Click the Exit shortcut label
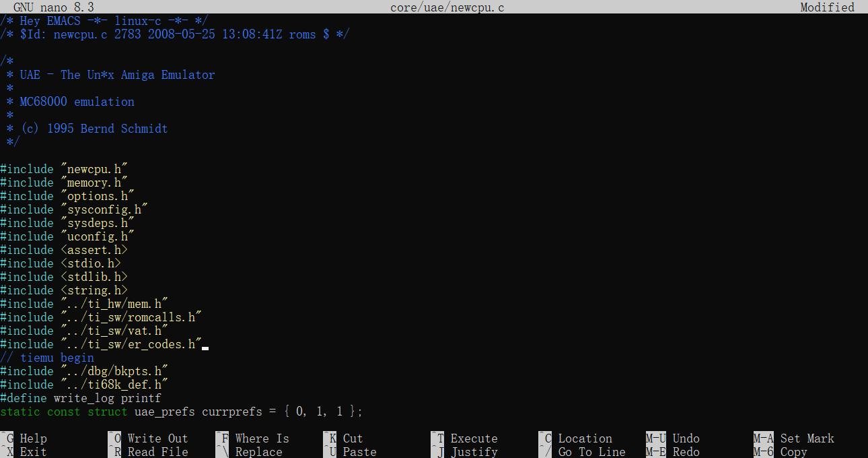 coord(33,452)
